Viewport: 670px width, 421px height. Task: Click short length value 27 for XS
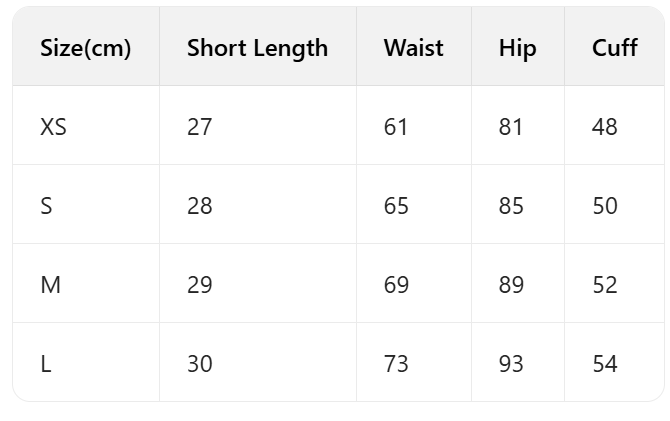pos(200,127)
